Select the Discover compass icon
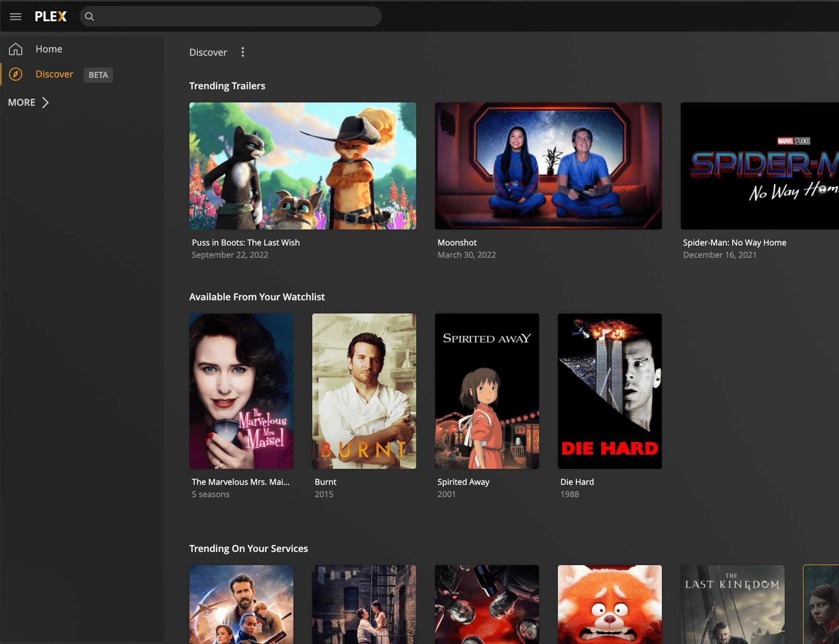Screen dimensions: 839x644 [16, 74]
